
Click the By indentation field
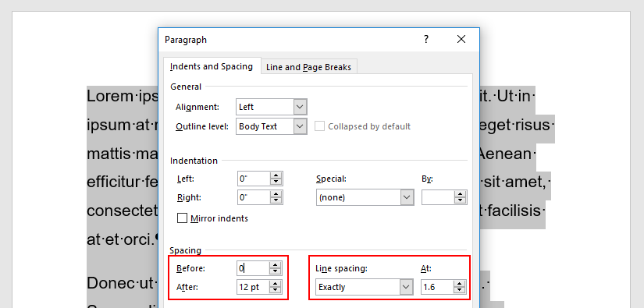tap(438, 197)
